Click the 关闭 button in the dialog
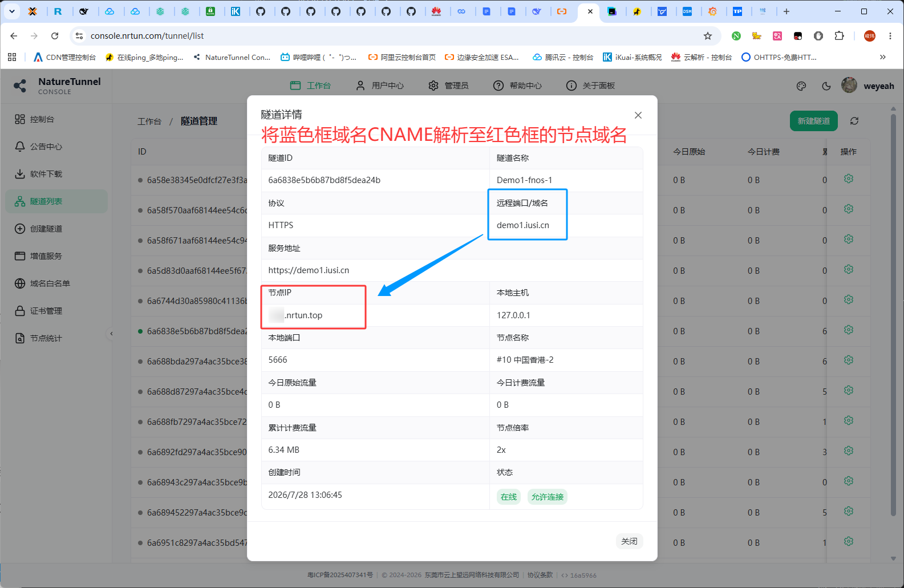The height and width of the screenshot is (588, 904). [629, 541]
